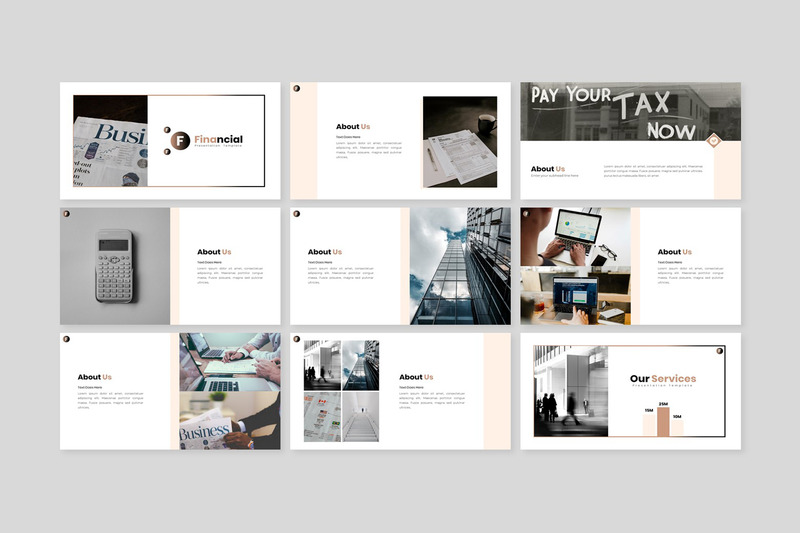Select the man reading Business newspaper photo
The height and width of the screenshot is (533, 800).
(x=230, y=421)
